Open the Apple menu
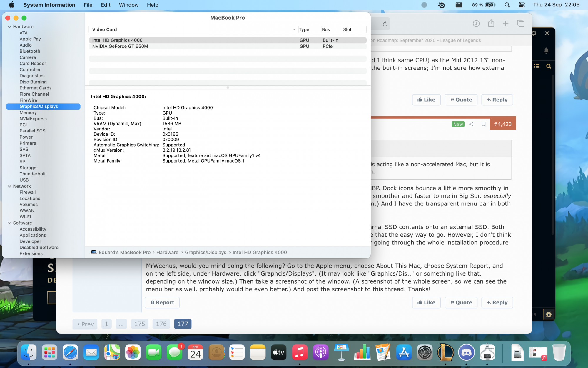The height and width of the screenshot is (368, 588). [11, 5]
